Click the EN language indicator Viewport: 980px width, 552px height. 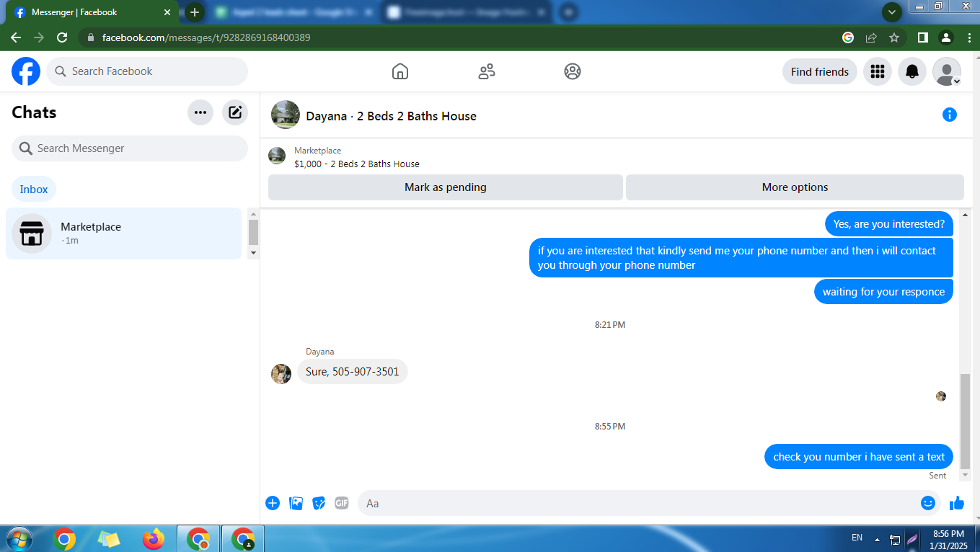pyautogui.click(x=857, y=538)
